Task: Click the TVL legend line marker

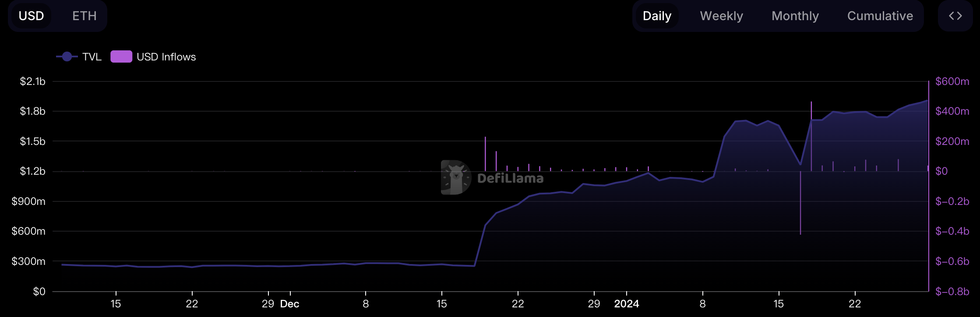Action: click(67, 57)
